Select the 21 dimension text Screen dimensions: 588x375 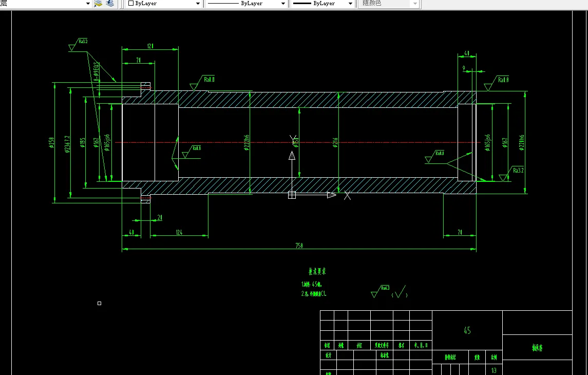pyautogui.click(x=160, y=217)
